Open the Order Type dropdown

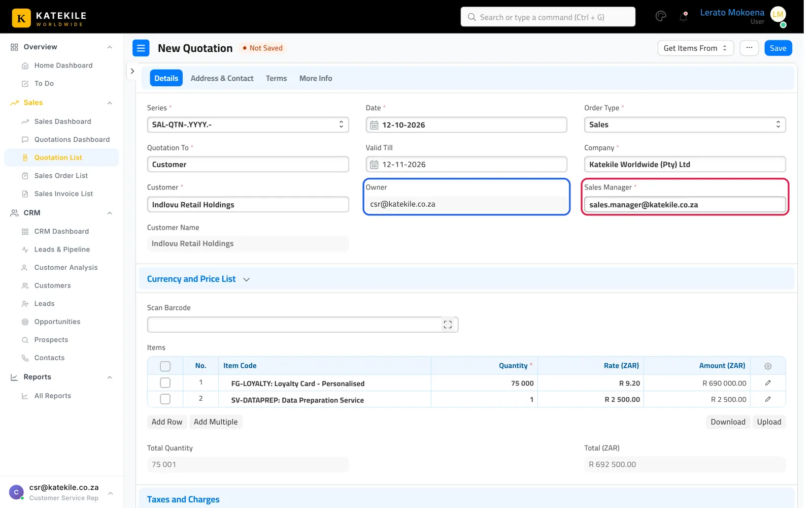click(685, 125)
